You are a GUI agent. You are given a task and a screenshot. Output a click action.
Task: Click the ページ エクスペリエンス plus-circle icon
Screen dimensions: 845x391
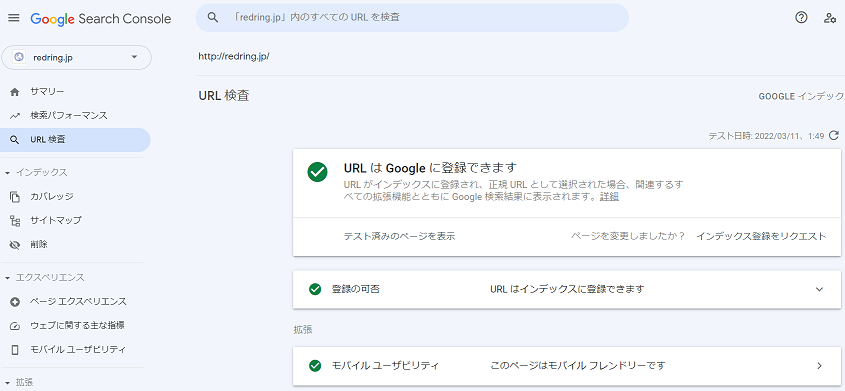[15, 302]
